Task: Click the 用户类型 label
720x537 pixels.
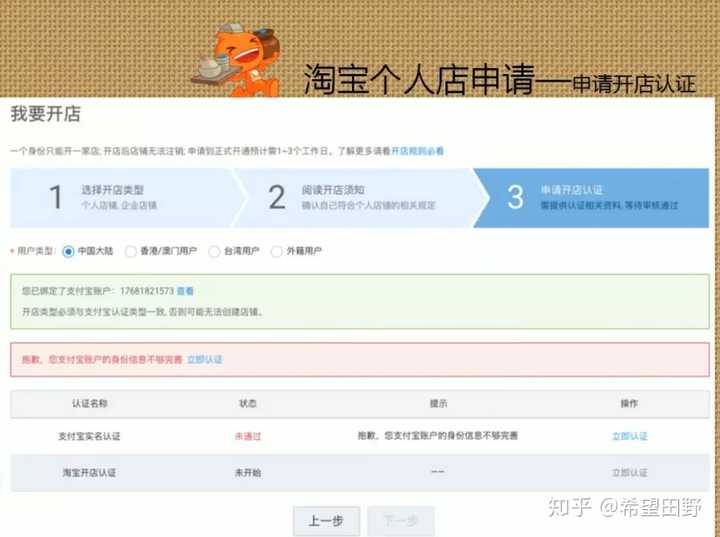Action: (x=35, y=251)
